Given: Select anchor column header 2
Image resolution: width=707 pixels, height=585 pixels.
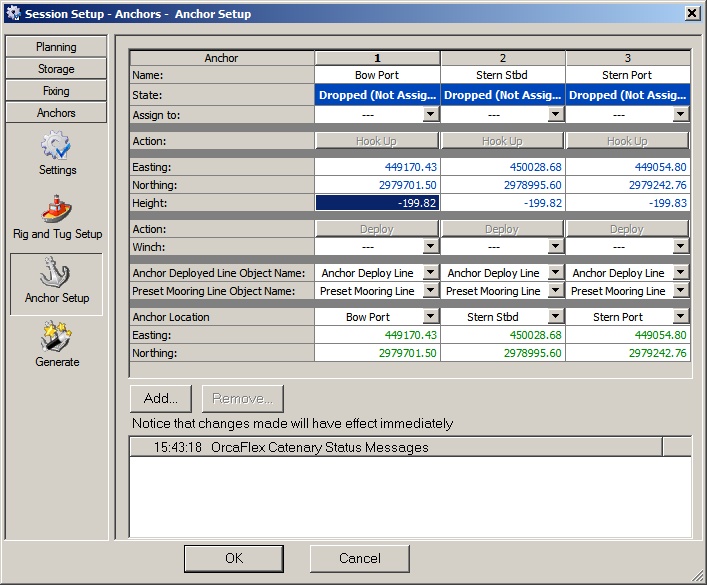Looking at the screenshot, I should pyautogui.click(x=502, y=58).
